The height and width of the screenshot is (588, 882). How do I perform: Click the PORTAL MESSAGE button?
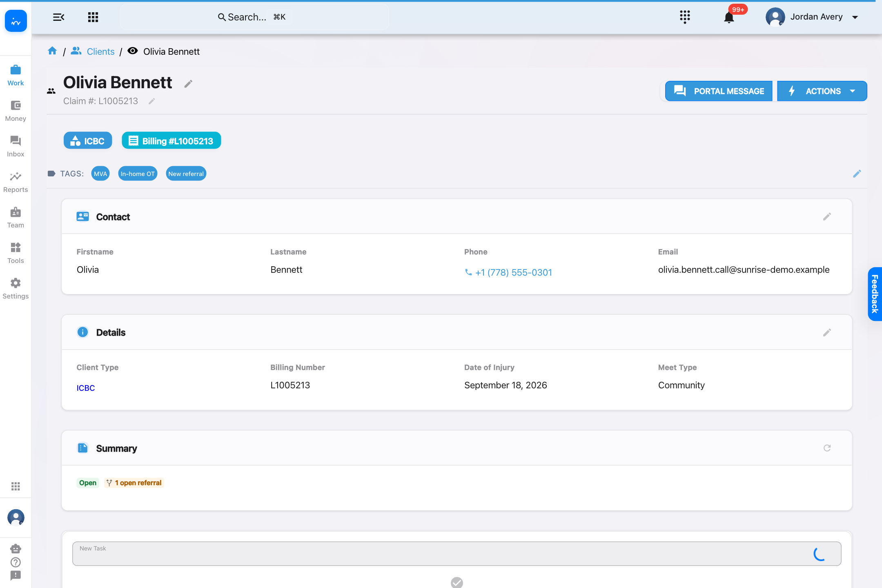[719, 91]
